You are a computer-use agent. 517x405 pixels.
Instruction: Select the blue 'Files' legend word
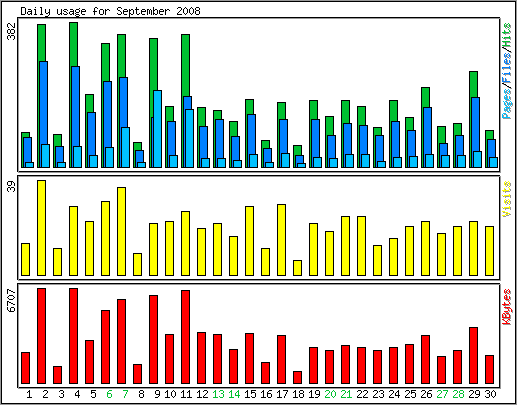[507, 69]
